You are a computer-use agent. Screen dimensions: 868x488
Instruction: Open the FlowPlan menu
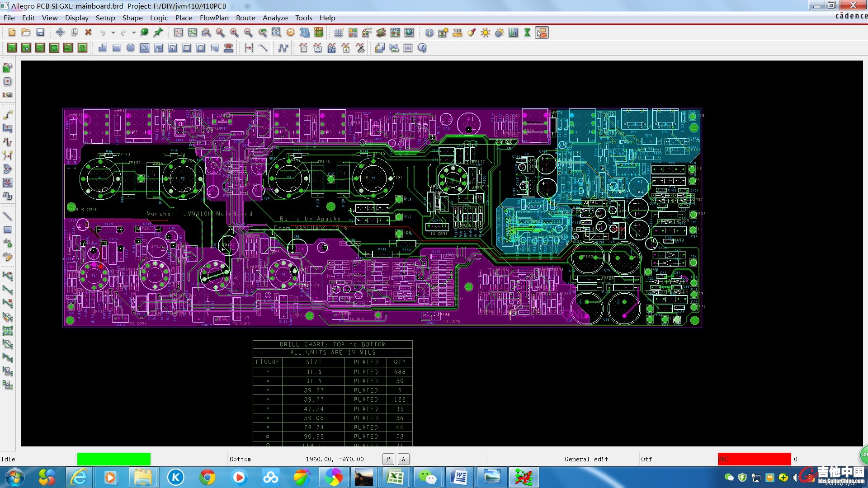pos(214,18)
